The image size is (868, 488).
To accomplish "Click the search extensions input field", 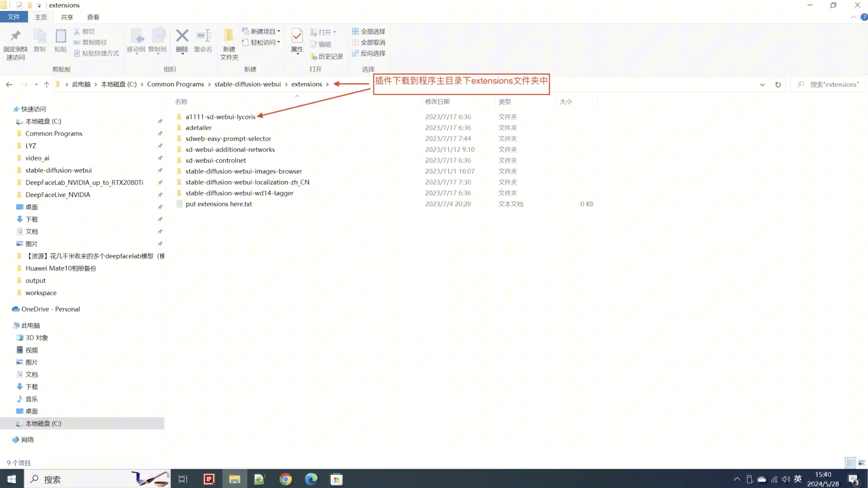I will coord(829,84).
